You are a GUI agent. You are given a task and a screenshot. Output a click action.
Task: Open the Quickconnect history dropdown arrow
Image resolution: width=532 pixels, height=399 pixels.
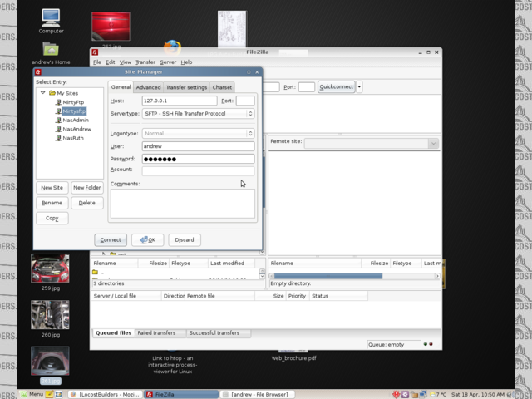(360, 86)
